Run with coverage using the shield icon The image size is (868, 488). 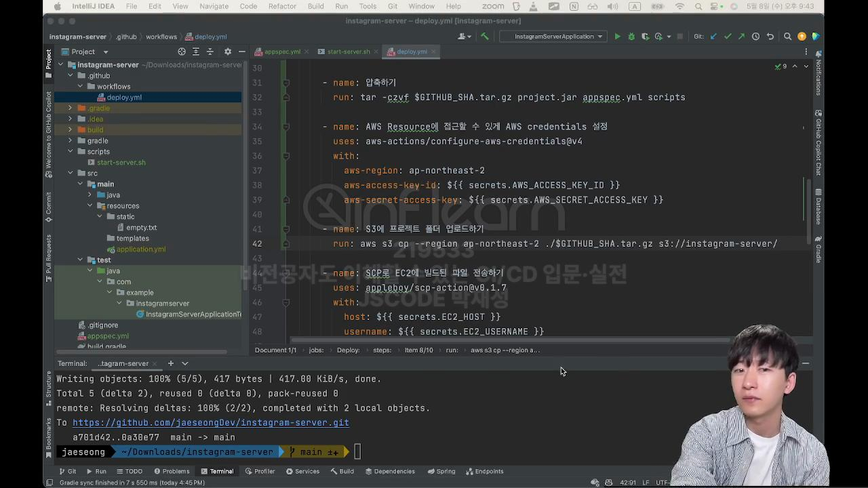point(645,37)
